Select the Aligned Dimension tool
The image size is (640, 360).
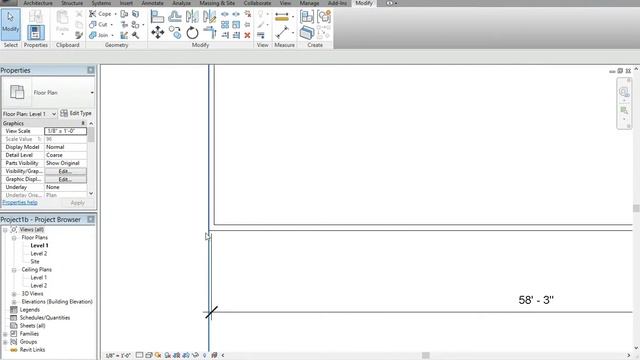point(282,33)
